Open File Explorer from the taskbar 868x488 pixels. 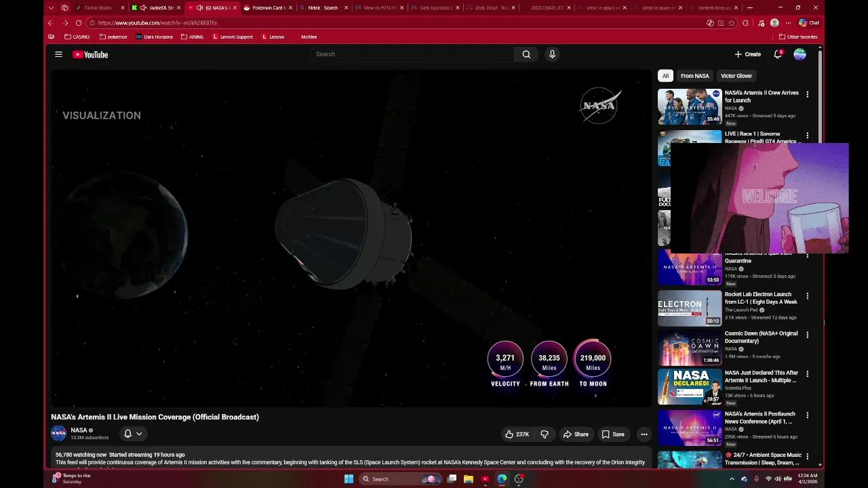coord(469,479)
